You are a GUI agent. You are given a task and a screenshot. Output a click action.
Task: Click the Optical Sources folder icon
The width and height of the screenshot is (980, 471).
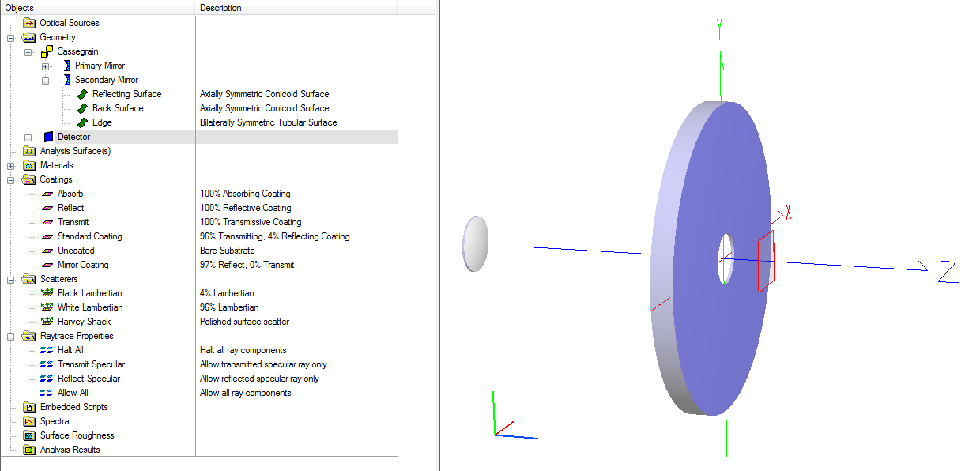(29, 23)
